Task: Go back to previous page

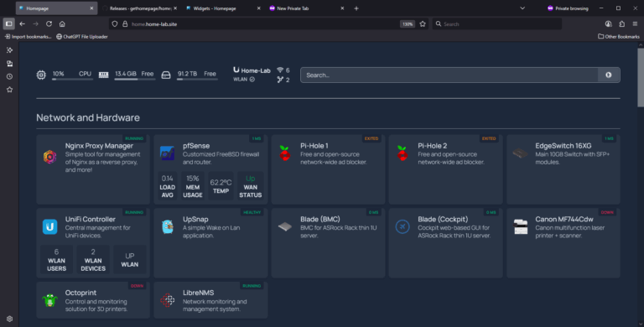Action: pos(23,23)
